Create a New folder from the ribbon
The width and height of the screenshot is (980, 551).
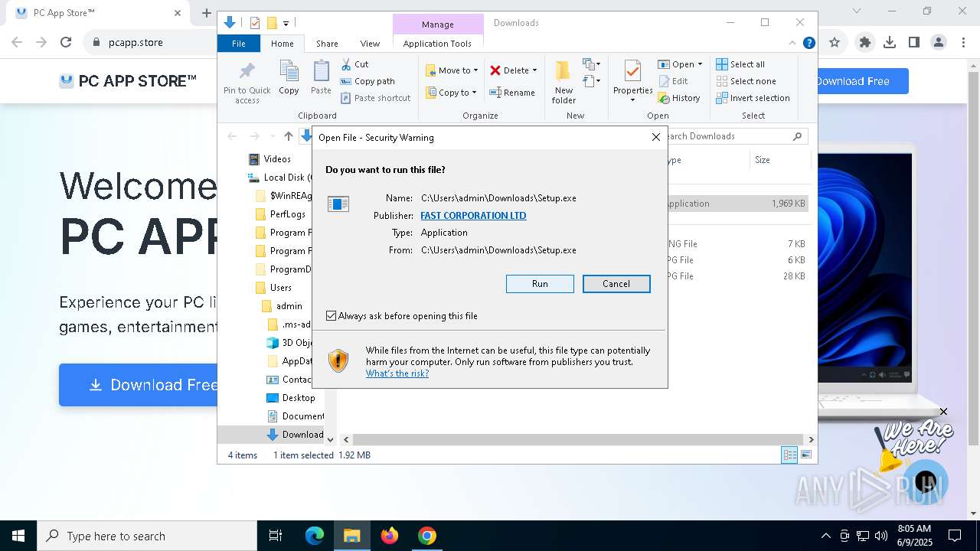click(563, 83)
